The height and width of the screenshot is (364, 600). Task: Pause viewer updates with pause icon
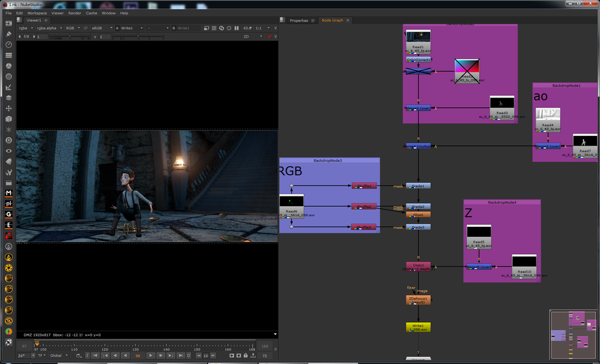pyautogui.click(x=237, y=28)
